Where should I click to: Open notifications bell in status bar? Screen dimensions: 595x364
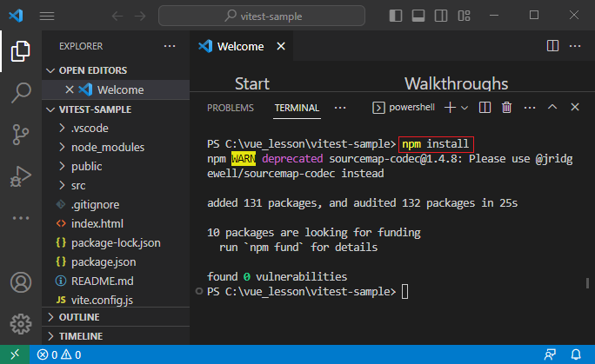(x=576, y=355)
